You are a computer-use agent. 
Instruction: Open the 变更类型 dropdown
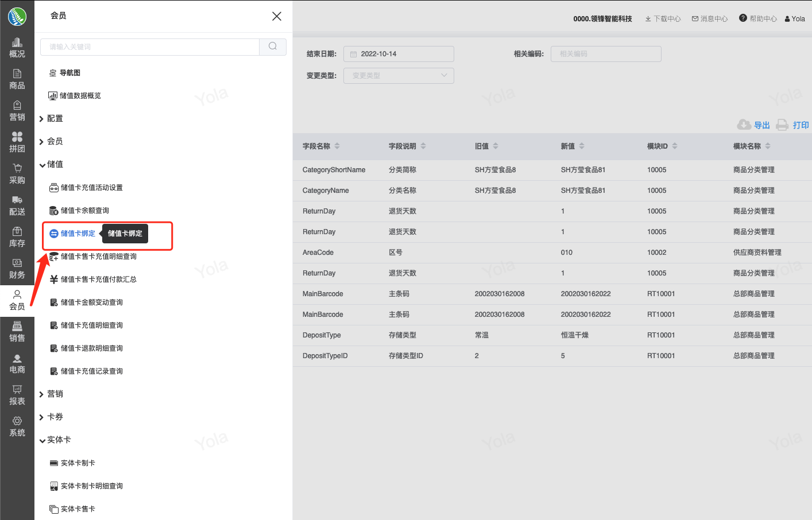pos(399,76)
